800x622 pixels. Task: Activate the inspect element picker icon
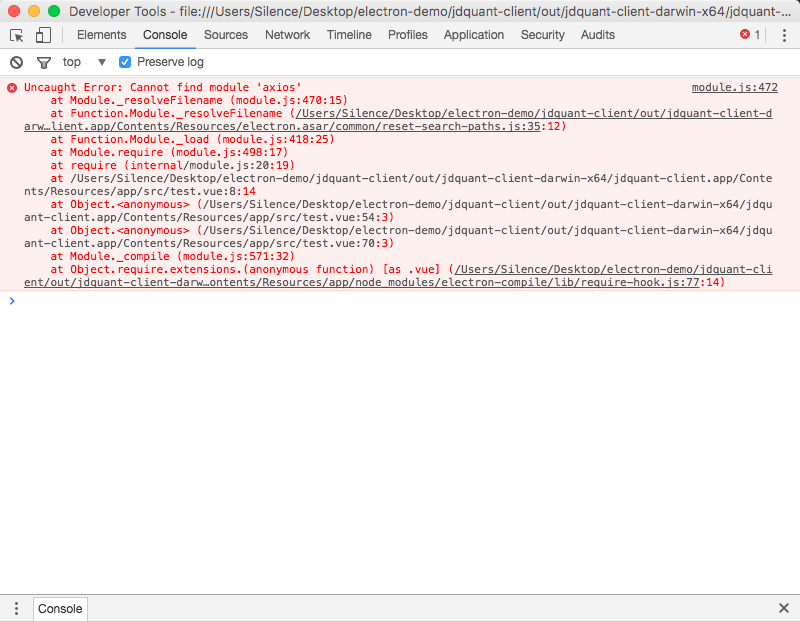point(16,35)
